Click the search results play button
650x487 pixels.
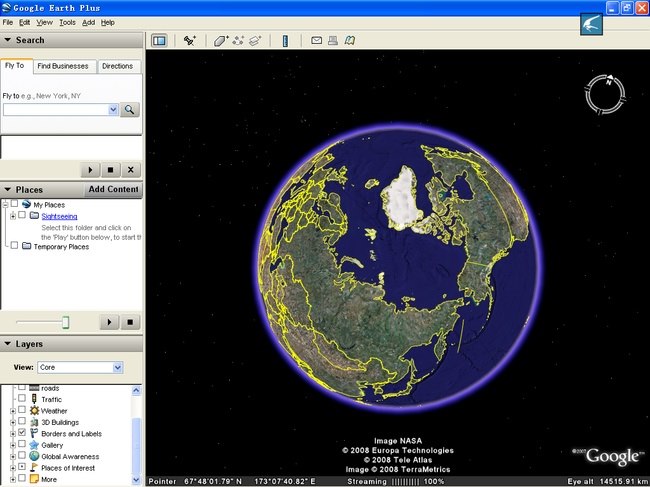pos(90,170)
